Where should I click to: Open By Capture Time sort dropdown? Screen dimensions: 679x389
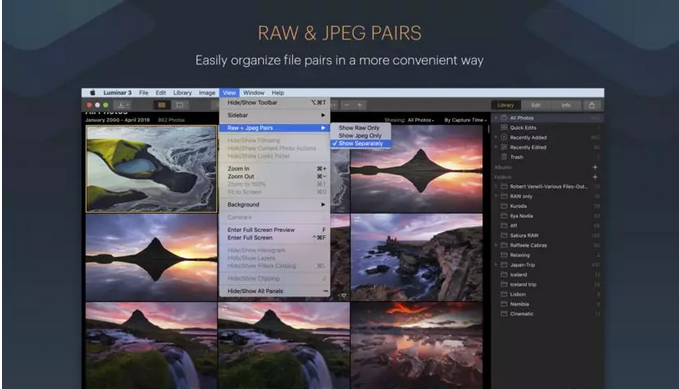coord(466,120)
